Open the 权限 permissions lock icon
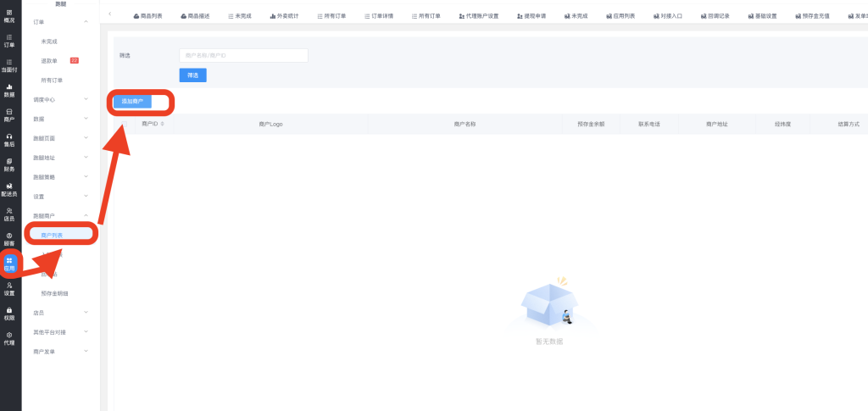Viewport: 868px width, 411px height. point(9,314)
